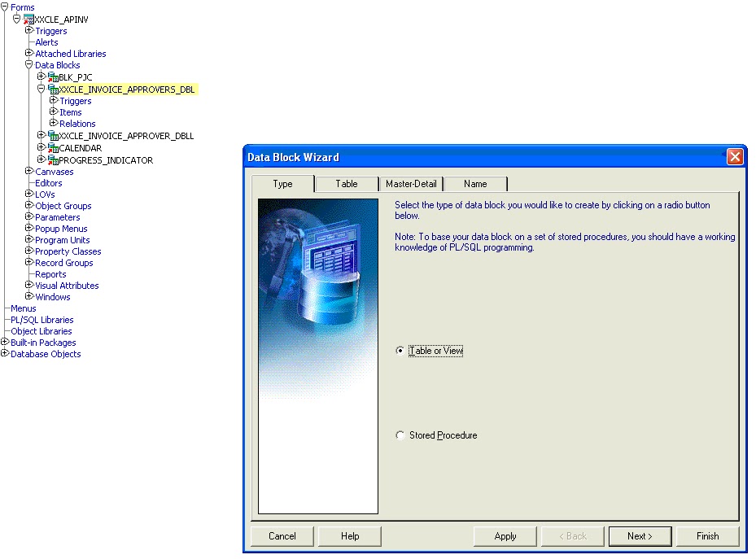
Task: Select the CALENDAR block name
Action: [x=80, y=148]
